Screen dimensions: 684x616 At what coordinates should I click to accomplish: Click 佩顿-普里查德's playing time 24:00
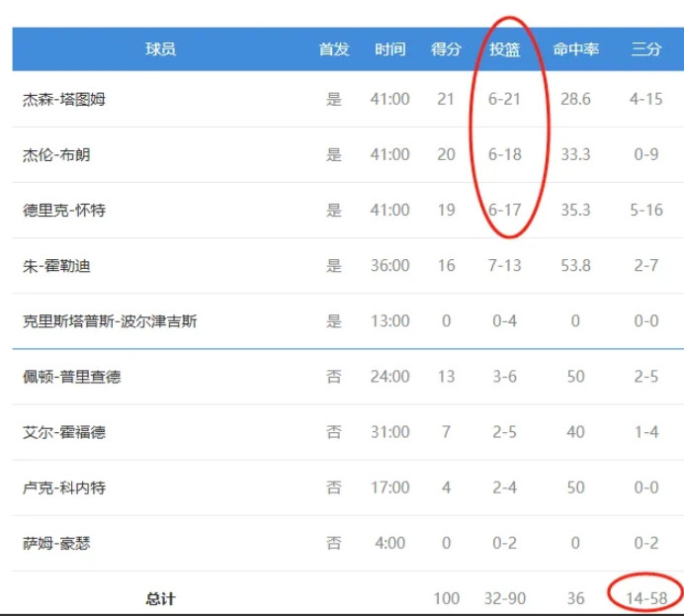coord(390,376)
